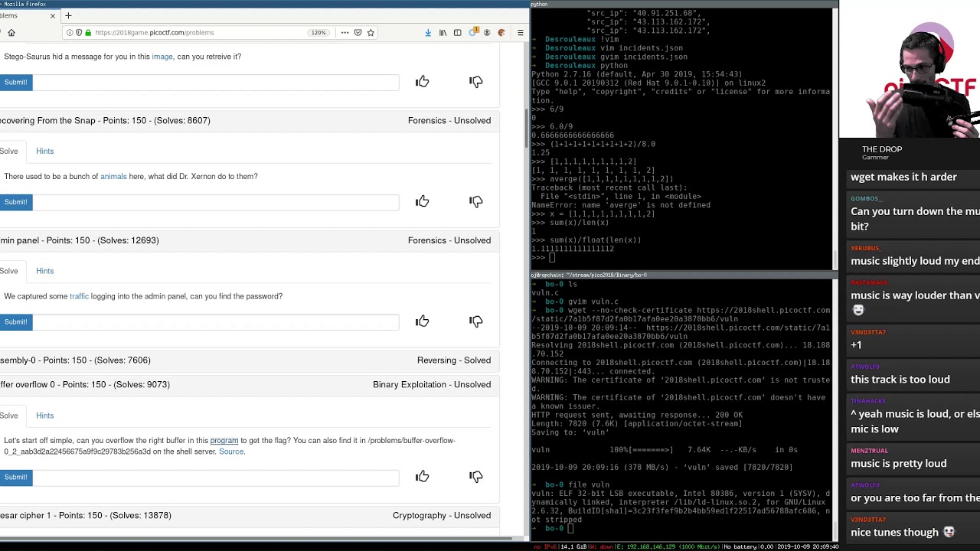Open the Firefox library
Viewport: 980px width, 551px height.
click(x=443, y=33)
